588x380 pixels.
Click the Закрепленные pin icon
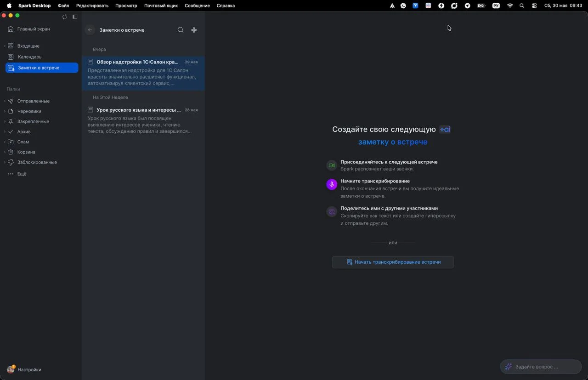point(11,121)
